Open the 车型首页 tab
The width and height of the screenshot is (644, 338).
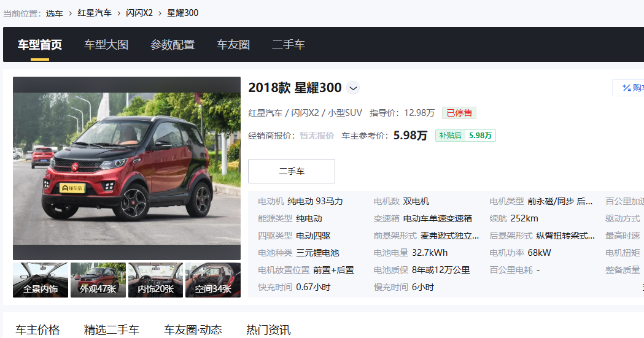pos(40,45)
